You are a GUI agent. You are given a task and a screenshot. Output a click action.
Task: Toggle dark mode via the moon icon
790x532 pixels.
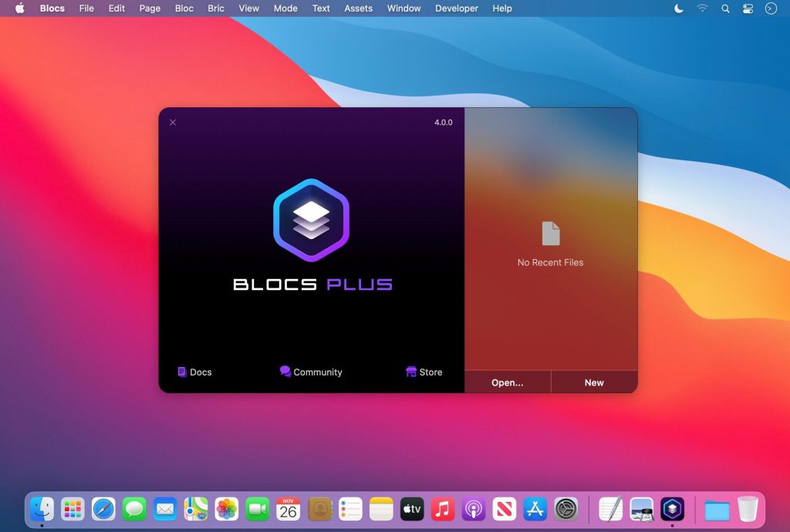click(x=678, y=8)
